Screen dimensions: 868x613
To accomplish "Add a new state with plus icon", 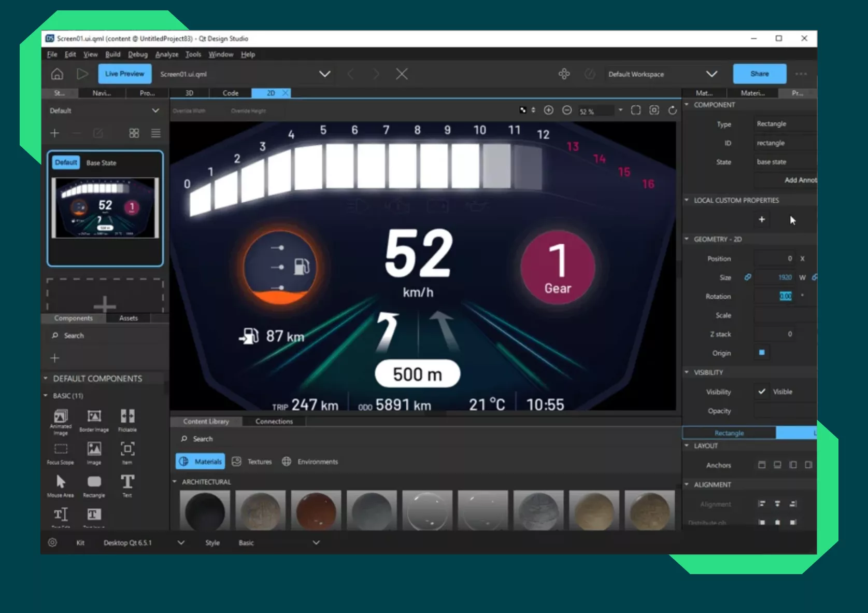I will [54, 133].
